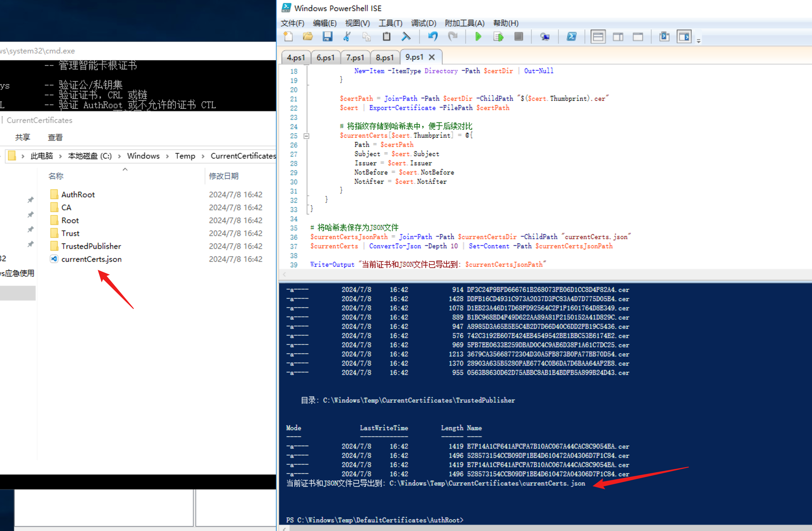Viewport: 812px width, 531px height.
Task: Save the script with floppy icon
Action: pyautogui.click(x=327, y=37)
